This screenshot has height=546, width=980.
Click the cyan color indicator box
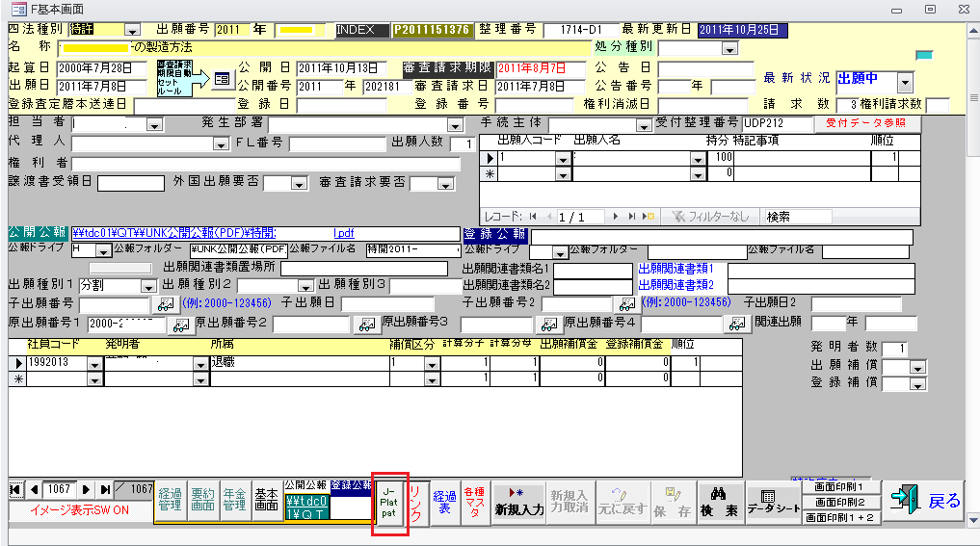923,55
